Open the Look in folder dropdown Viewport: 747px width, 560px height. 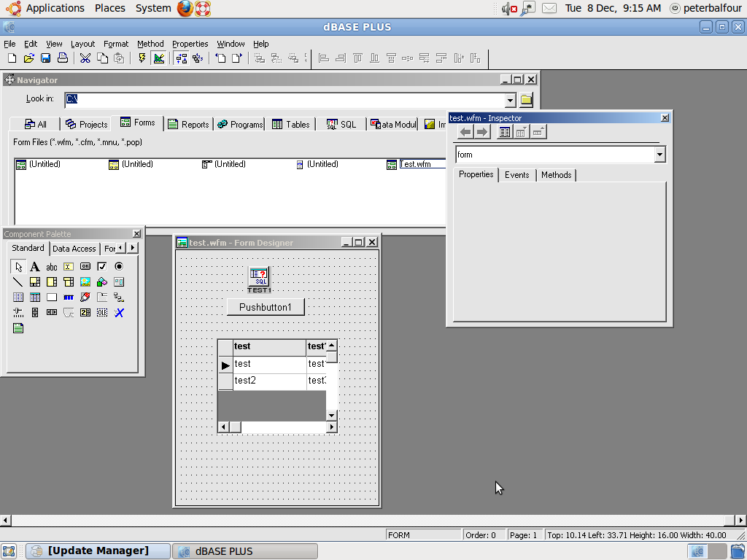(x=513, y=98)
